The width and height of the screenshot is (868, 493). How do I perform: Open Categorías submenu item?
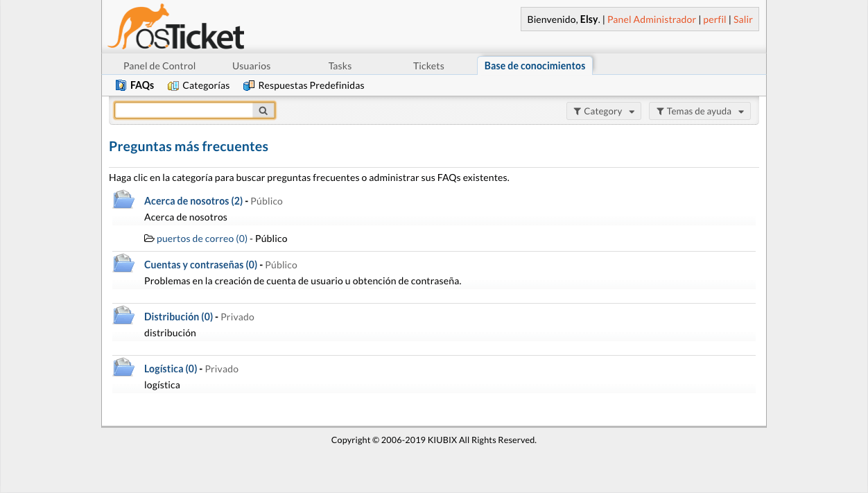click(x=199, y=85)
